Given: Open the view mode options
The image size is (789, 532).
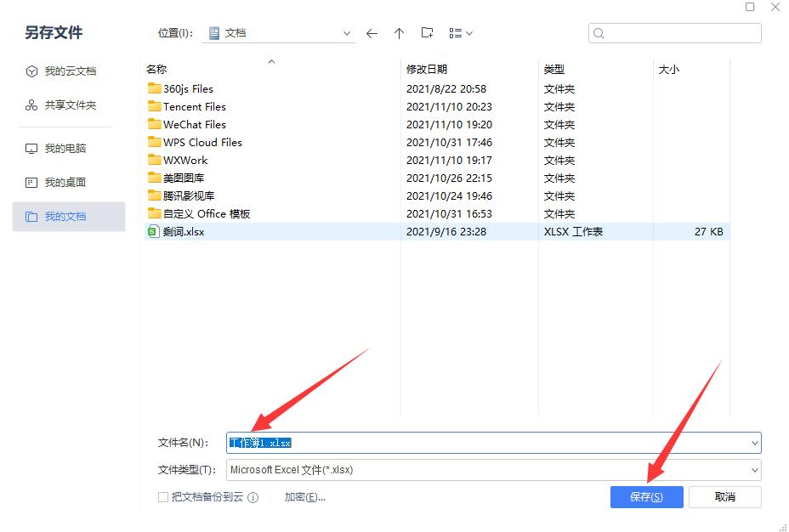Looking at the screenshot, I should coord(460,33).
